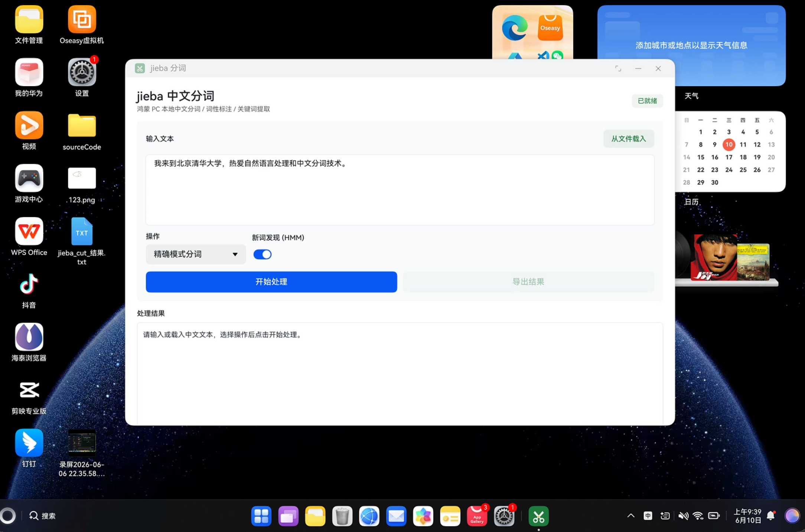
Task: Open the mail app in dock
Action: pos(396,516)
